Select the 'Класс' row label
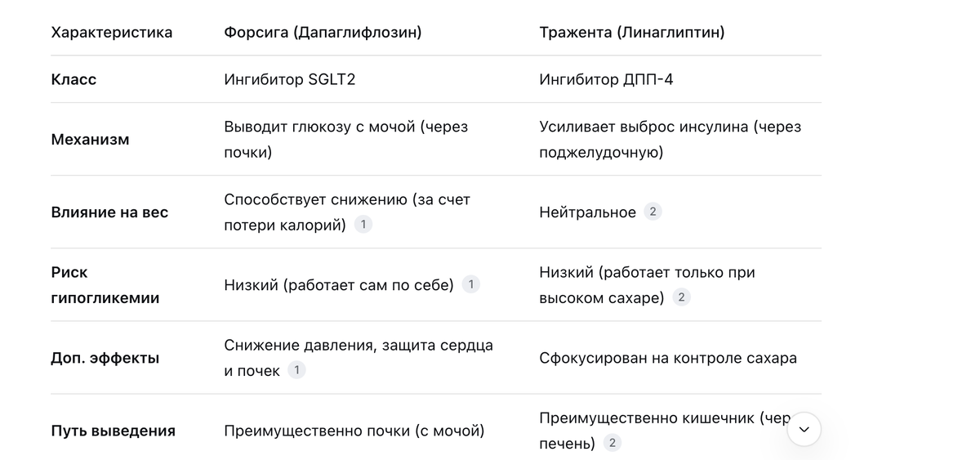980x460 pixels. click(x=73, y=79)
